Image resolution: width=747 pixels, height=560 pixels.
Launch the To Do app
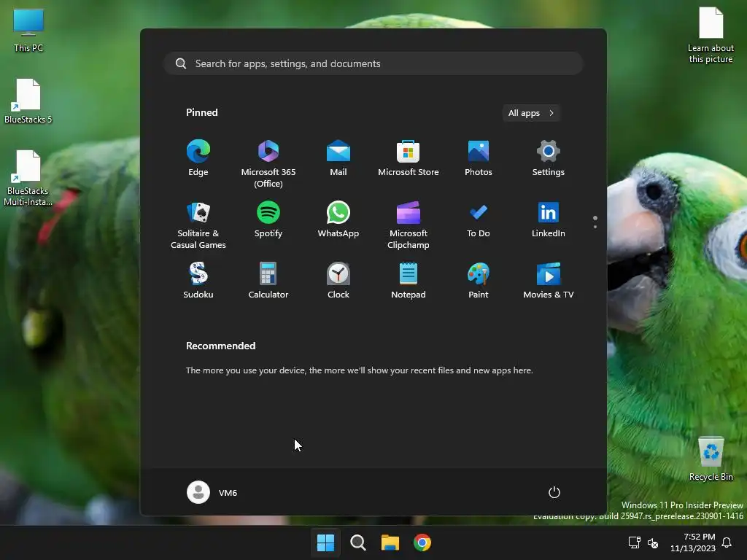click(x=479, y=219)
